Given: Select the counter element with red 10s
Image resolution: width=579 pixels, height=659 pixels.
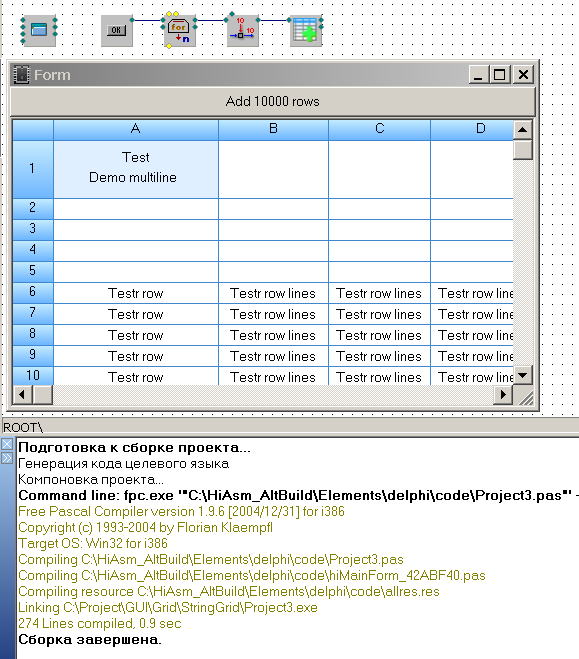Looking at the screenshot, I should pos(242,31).
